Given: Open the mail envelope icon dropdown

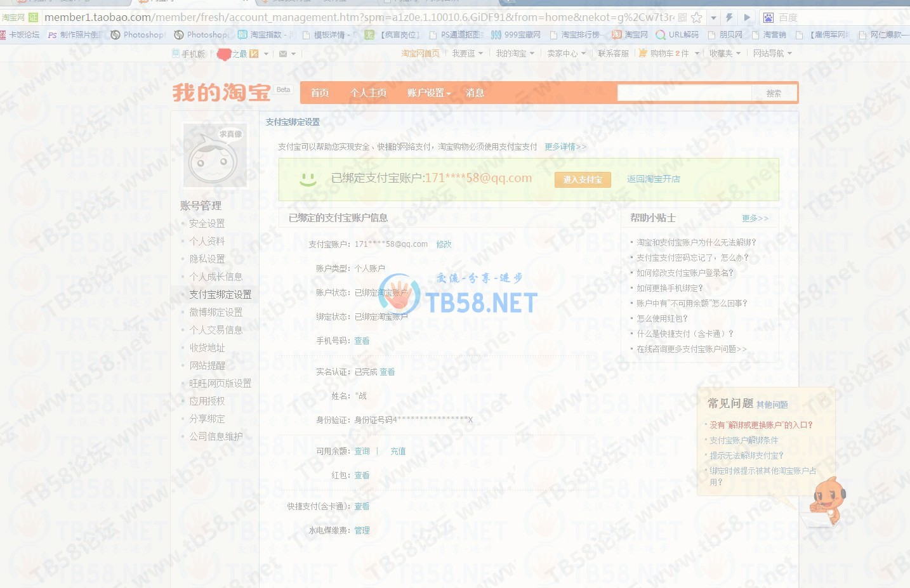Looking at the screenshot, I should 287,54.
